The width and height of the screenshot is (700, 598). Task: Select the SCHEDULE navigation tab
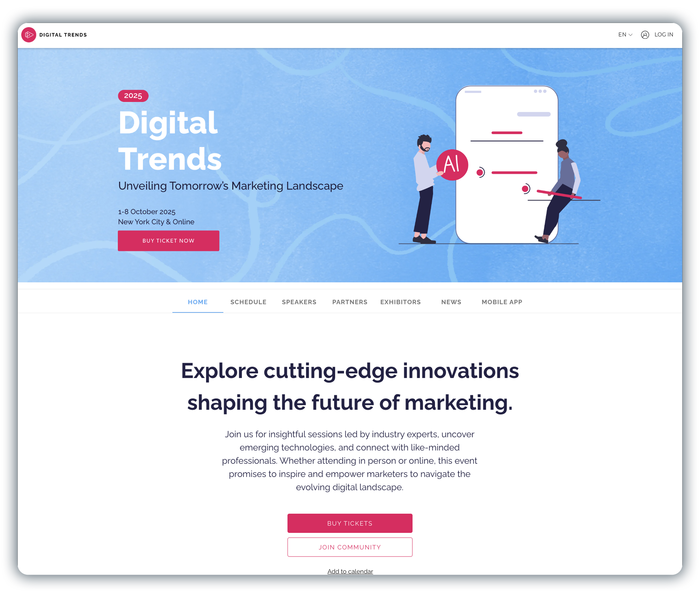coord(249,302)
